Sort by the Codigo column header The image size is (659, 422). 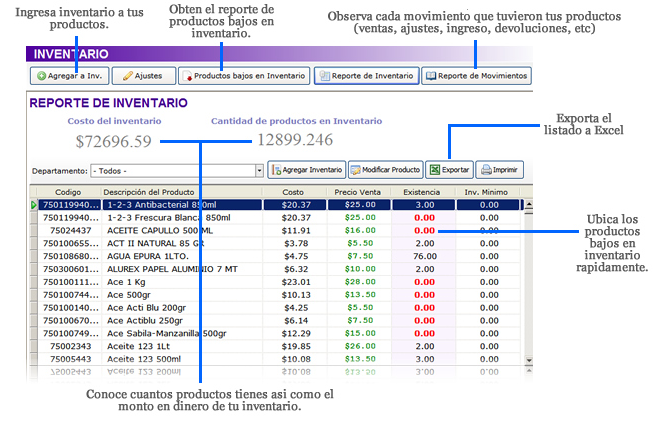point(68,192)
